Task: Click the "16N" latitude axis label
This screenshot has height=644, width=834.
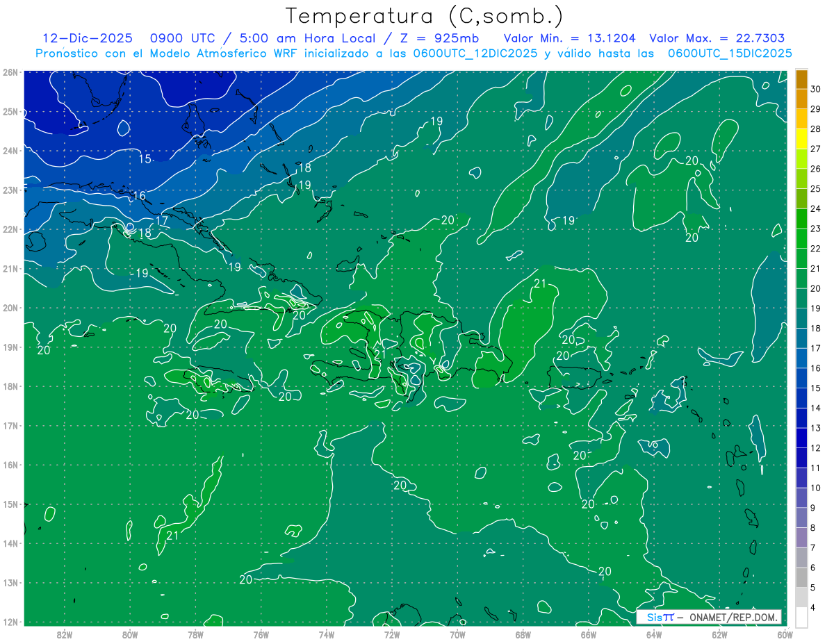Action: [10, 465]
